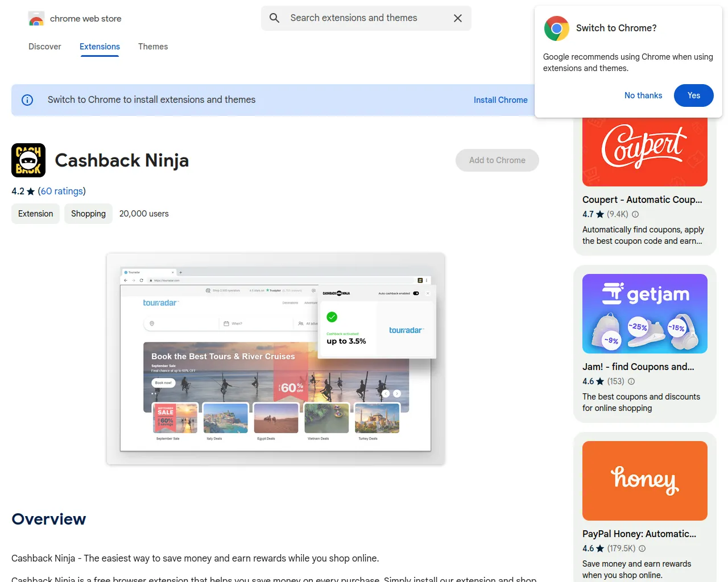
Task: Click the Extension category chip
Action: tap(35, 214)
